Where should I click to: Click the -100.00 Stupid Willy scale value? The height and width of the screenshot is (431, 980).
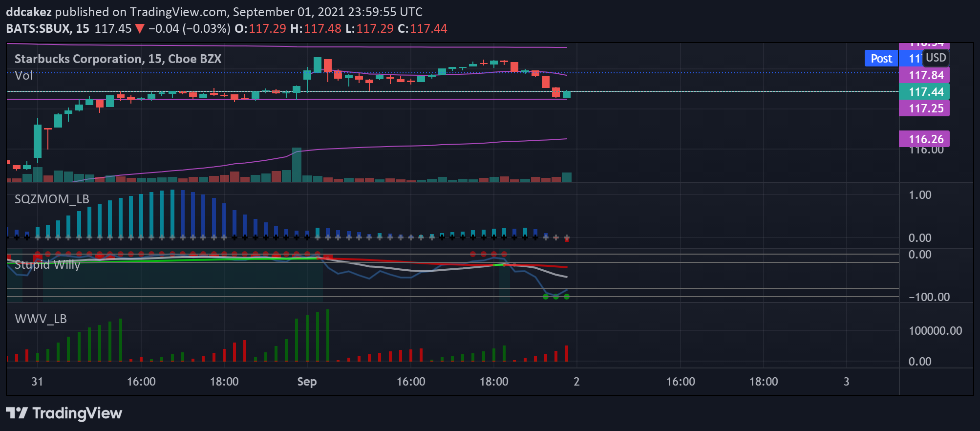(x=929, y=297)
